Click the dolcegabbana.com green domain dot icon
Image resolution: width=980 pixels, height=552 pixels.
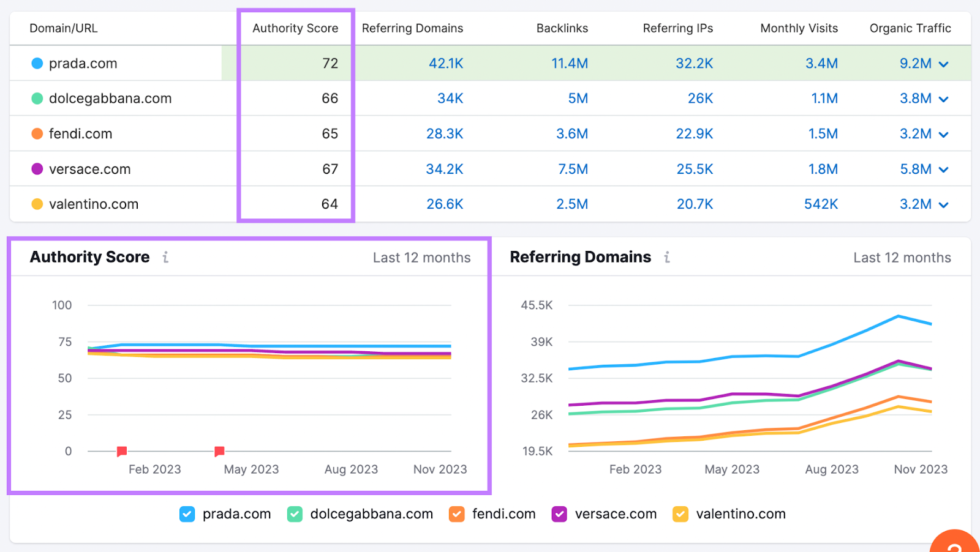coord(36,99)
